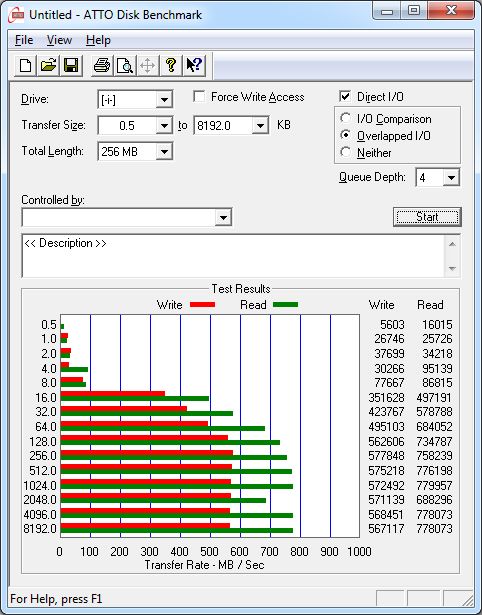Uncheck the Direct I/O checkbox
This screenshot has width=482, height=615.
[345, 96]
